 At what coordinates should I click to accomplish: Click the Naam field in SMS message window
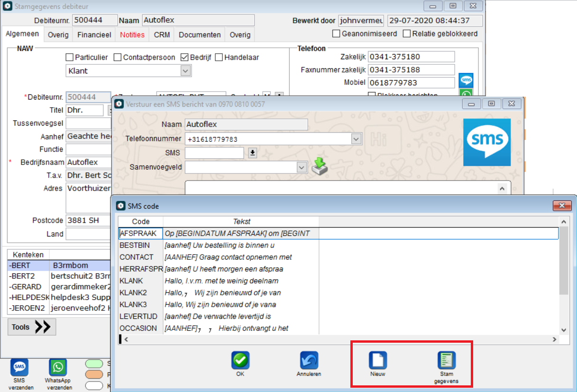246,124
